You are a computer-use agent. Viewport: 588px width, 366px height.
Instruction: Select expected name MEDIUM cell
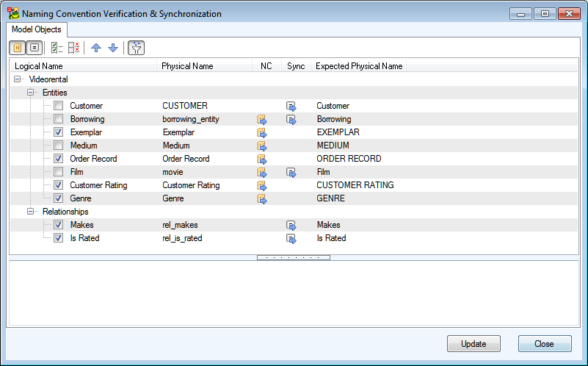pyautogui.click(x=333, y=146)
